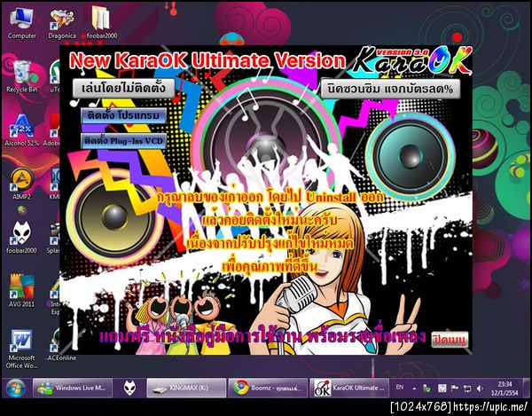532x416 pixels.
Task: Open the Computer desktop icon
Action: pos(21,23)
